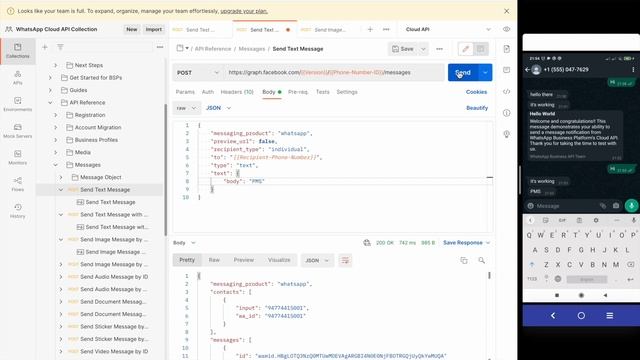
Task: Open the Collections sidebar panel
Action: pos(18,51)
